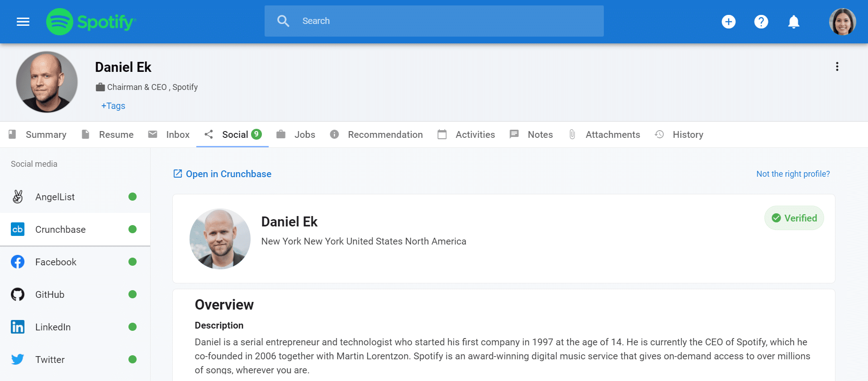Select AngelList in the social media list
868x381 pixels.
tap(75, 197)
